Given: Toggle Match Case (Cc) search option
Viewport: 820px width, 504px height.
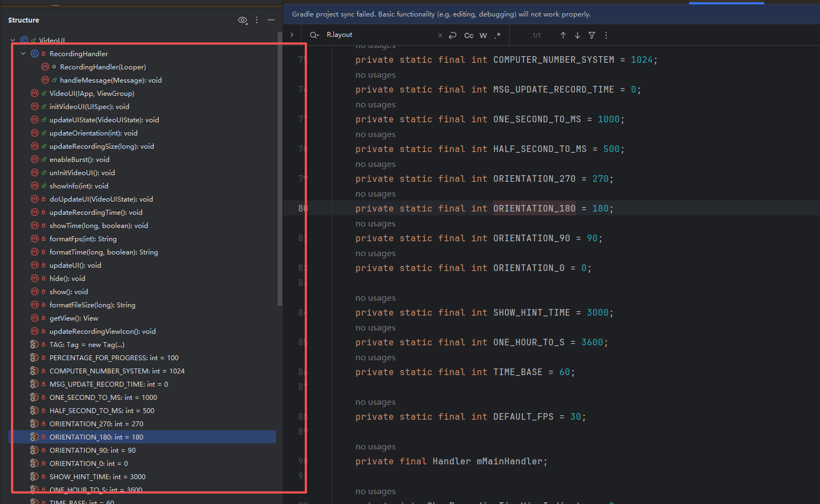Looking at the screenshot, I should pos(469,35).
